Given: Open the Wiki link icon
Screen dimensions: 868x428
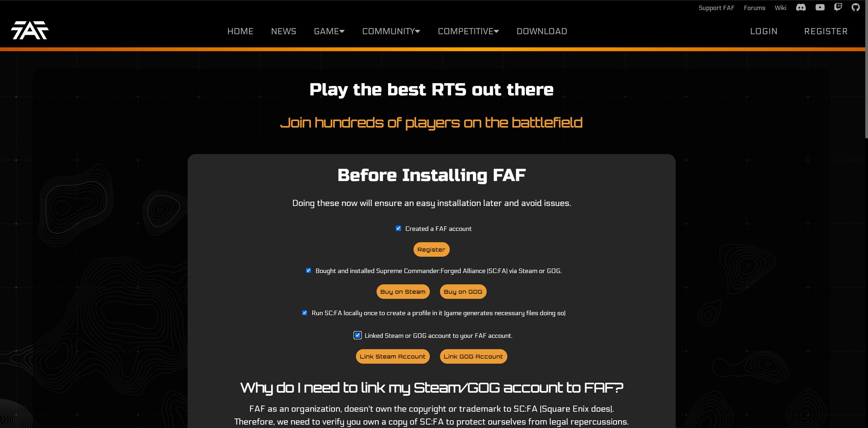Looking at the screenshot, I should coord(781,7).
